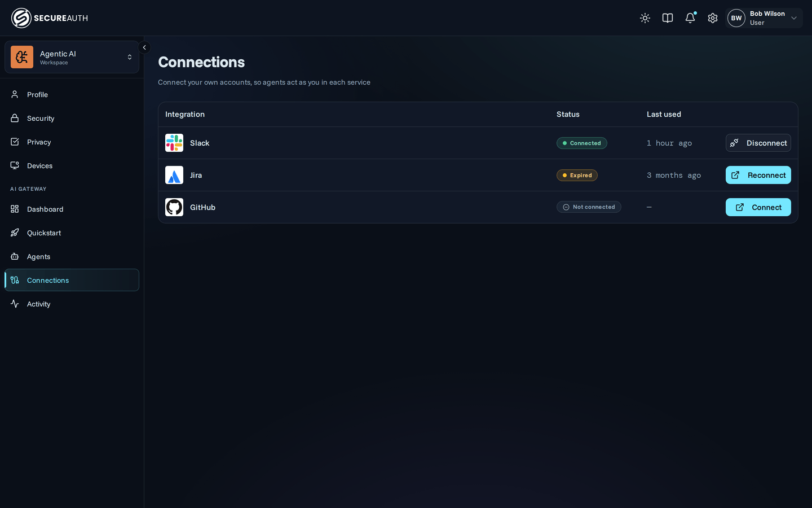Click the Integration column header
Screen dimensions: 812x508
(185, 114)
